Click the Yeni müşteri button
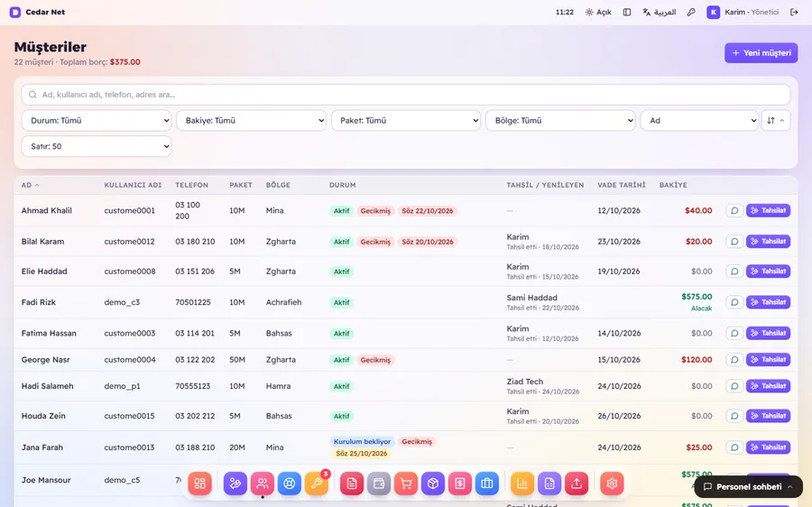 tap(761, 53)
